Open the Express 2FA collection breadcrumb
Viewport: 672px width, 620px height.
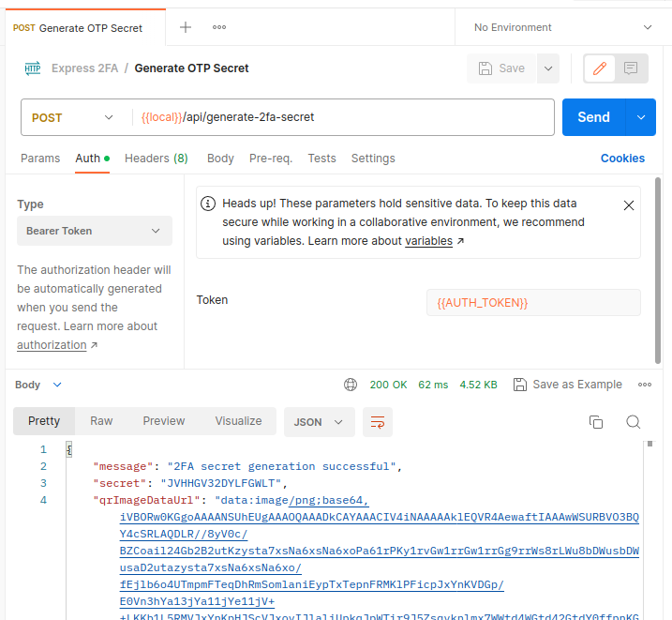point(85,68)
